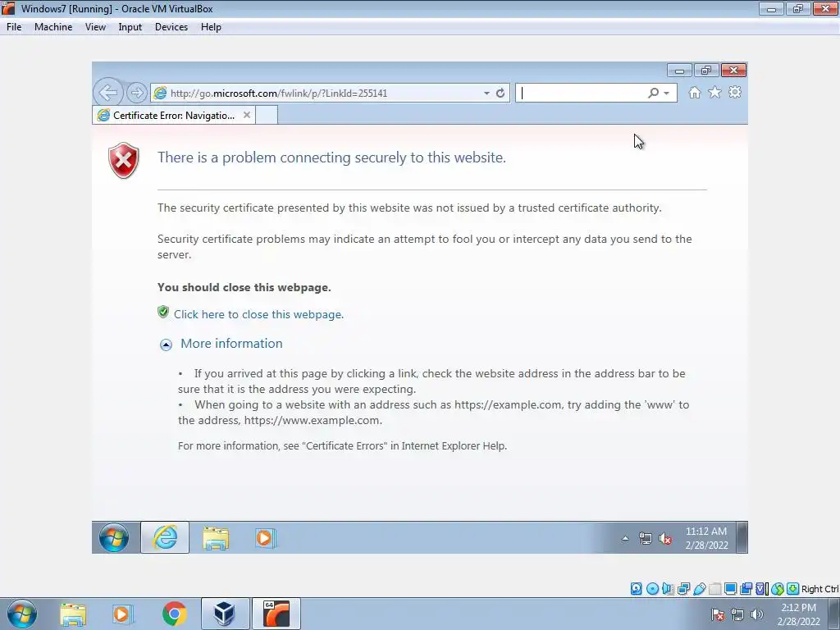Show hidden icons arrow in guest tray

(x=625, y=538)
